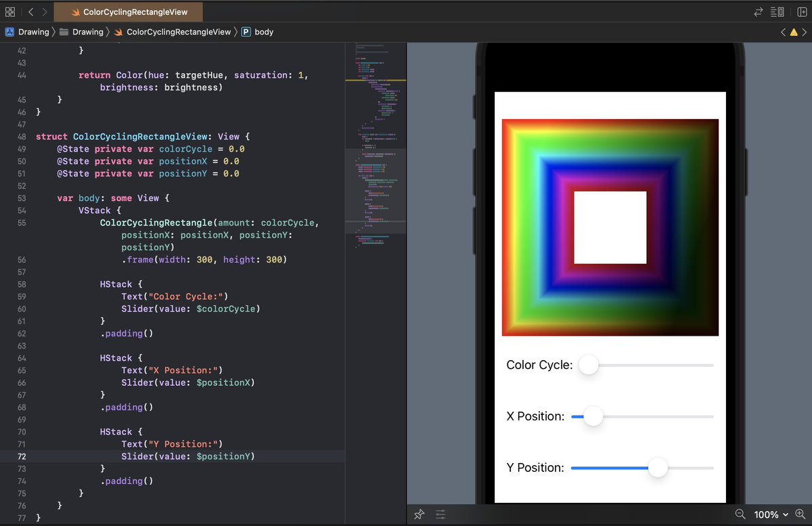Click the struct ColorCyclingRectangleView declaration
The height and width of the screenshot is (526, 812).
[x=143, y=137]
